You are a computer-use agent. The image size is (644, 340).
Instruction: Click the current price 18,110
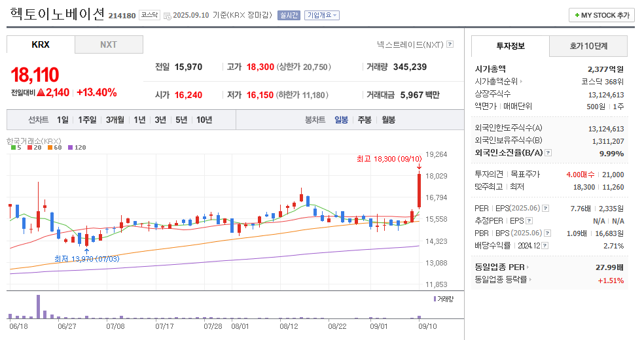click(x=35, y=75)
